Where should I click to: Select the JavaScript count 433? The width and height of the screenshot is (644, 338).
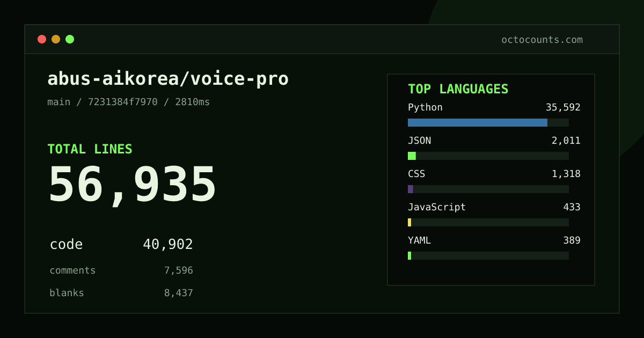click(572, 207)
